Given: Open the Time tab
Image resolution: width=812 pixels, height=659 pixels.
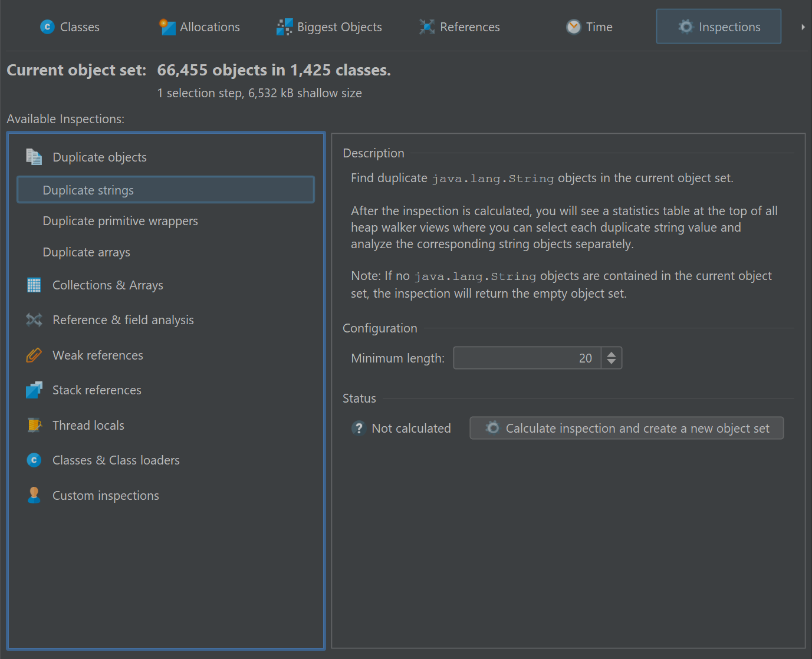Looking at the screenshot, I should pyautogui.click(x=589, y=27).
